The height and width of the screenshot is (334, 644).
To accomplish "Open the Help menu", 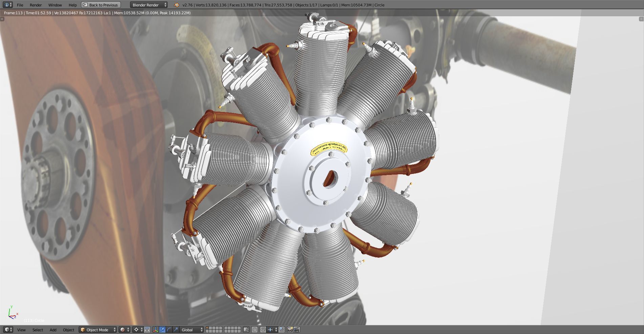I will [72, 5].
